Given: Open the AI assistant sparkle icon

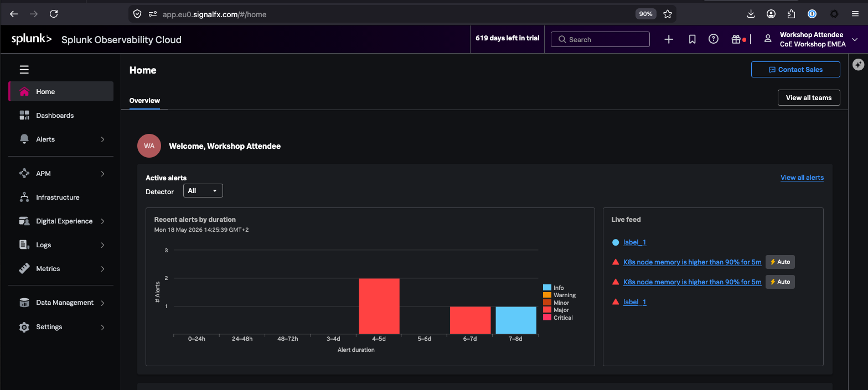Looking at the screenshot, I should (858, 65).
